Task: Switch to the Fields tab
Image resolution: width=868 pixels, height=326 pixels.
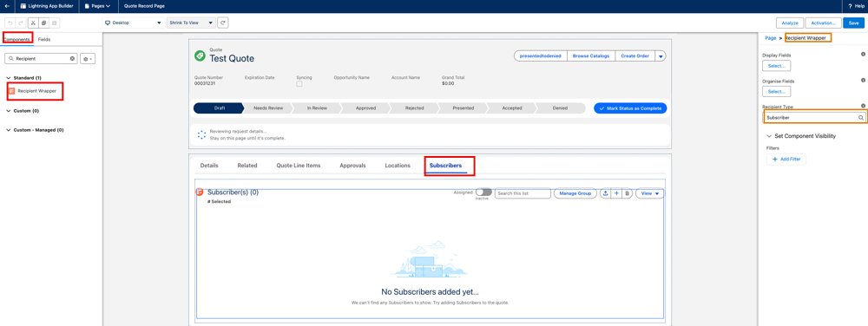Action: (44, 40)
